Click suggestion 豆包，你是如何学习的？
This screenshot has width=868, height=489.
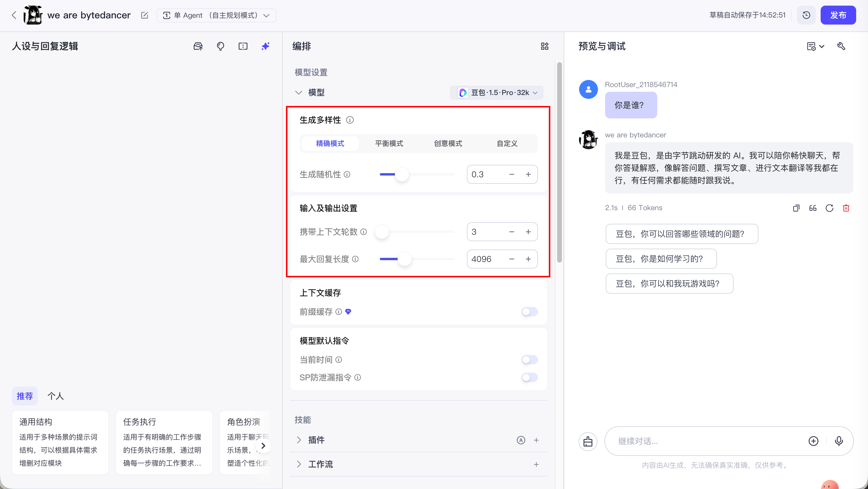pos(660,259)
